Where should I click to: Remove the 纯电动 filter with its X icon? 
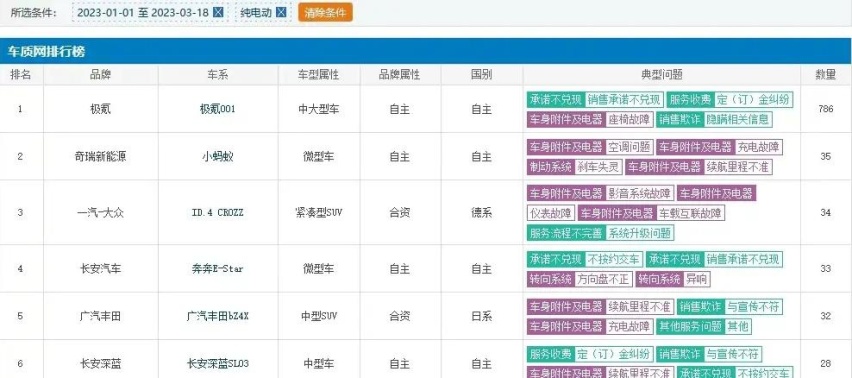click(281, 12)
